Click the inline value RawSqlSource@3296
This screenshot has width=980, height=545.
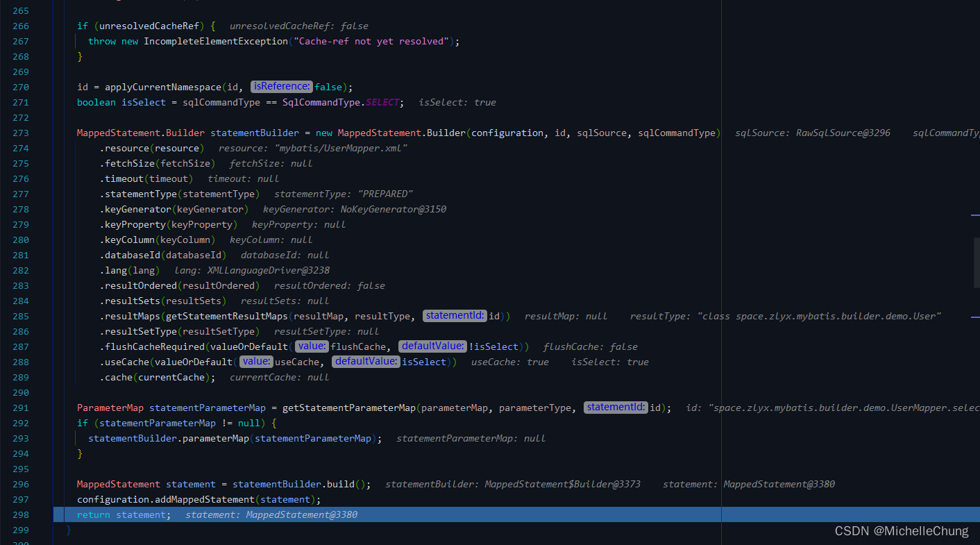pos(843,133)
